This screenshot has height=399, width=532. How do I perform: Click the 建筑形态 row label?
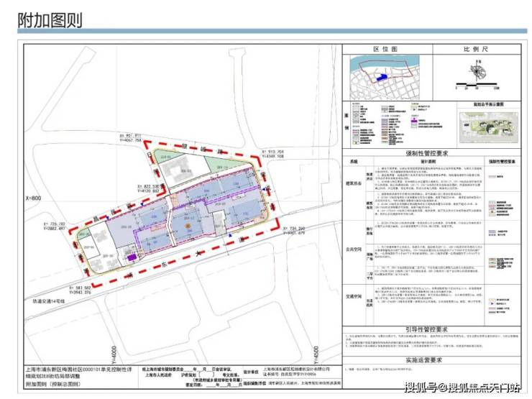coord(354,183)
